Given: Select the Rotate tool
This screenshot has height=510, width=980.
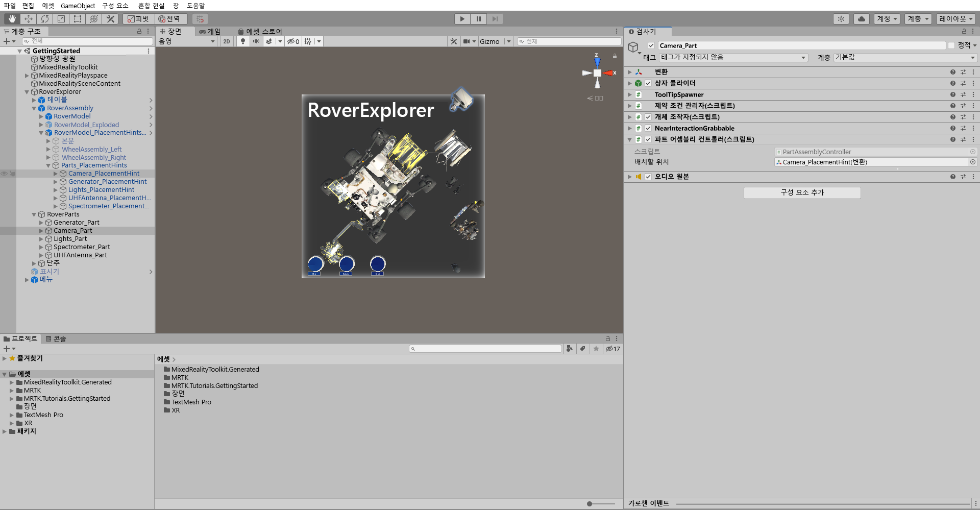Looking at the screenshot, I should 45,18.
